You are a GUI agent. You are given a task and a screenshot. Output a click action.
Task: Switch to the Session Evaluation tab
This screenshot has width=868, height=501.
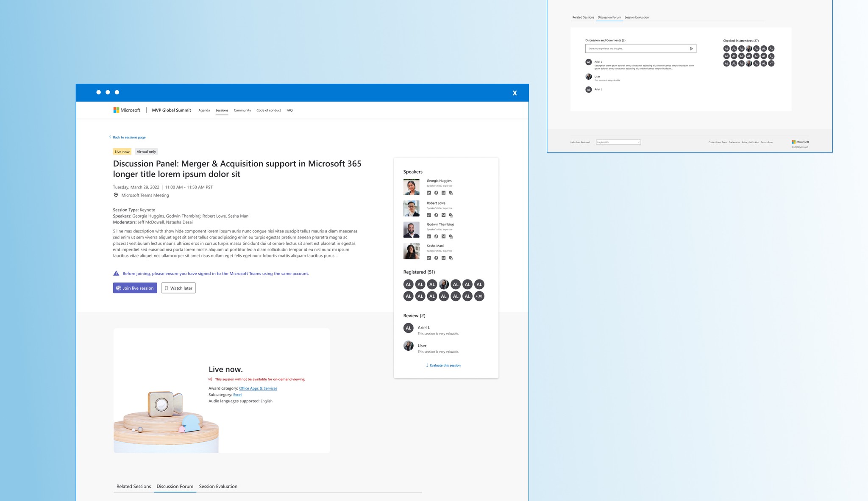point(218,486)
